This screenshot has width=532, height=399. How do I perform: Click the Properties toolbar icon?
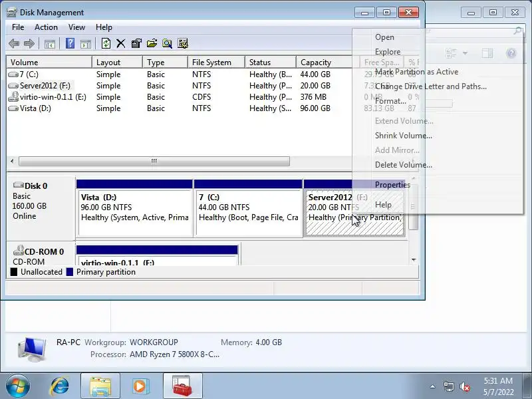(136, 43)
